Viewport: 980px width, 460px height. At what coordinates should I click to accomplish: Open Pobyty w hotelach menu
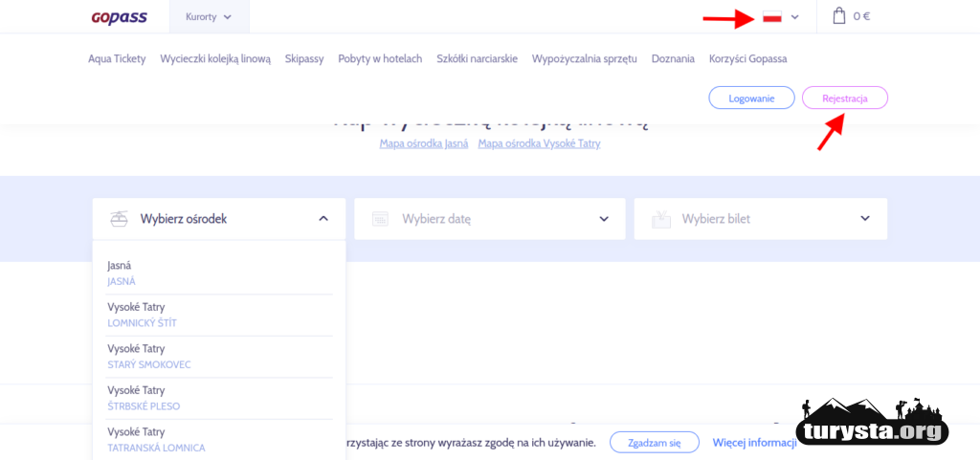380,58
